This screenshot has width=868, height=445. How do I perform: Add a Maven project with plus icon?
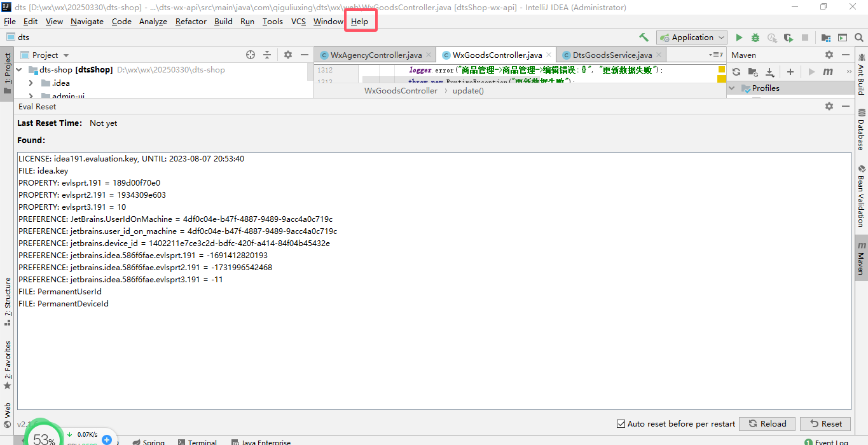coord(790,72)
